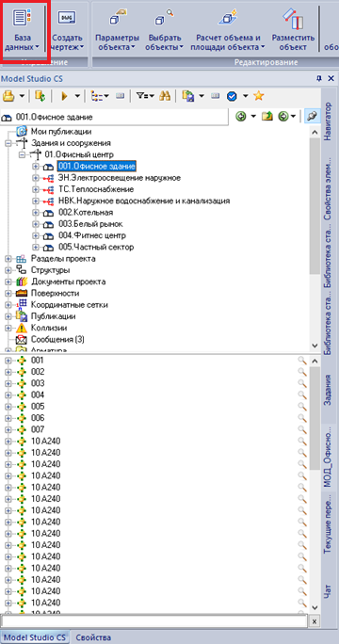339x644 pixels.
Task: Click the magnifier icon on row 007
Action: point(302,429)
